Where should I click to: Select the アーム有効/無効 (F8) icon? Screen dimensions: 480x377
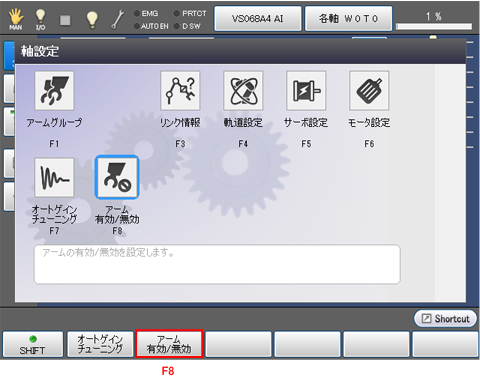[117, 177]
